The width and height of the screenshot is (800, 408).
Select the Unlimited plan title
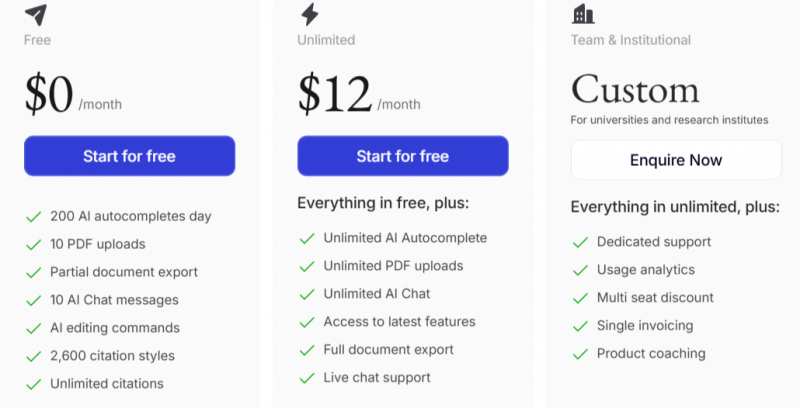tap(326, 40)
